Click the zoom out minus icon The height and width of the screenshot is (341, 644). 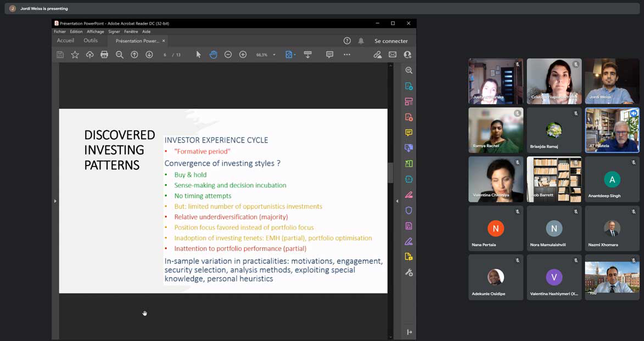228,55
